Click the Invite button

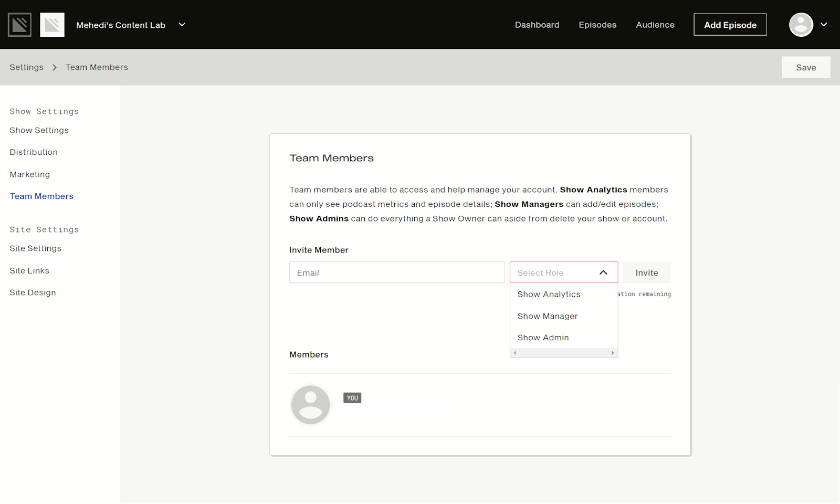point(646,272)
